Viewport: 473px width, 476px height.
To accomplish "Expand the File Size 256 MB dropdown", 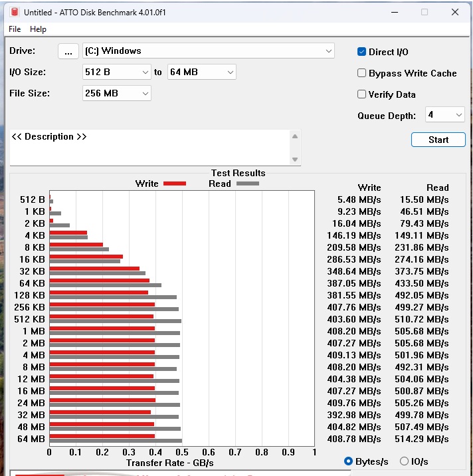I will click(116, 93).
